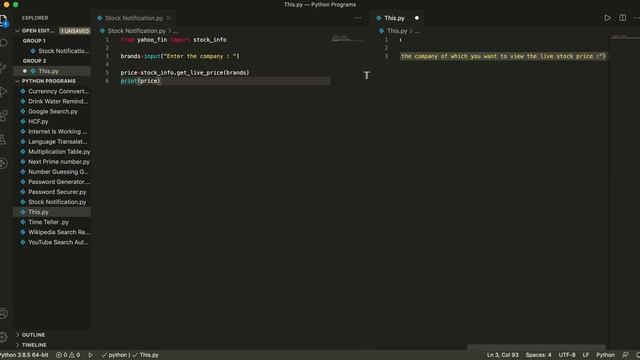Open the Password Generator file

click(59, 182)
